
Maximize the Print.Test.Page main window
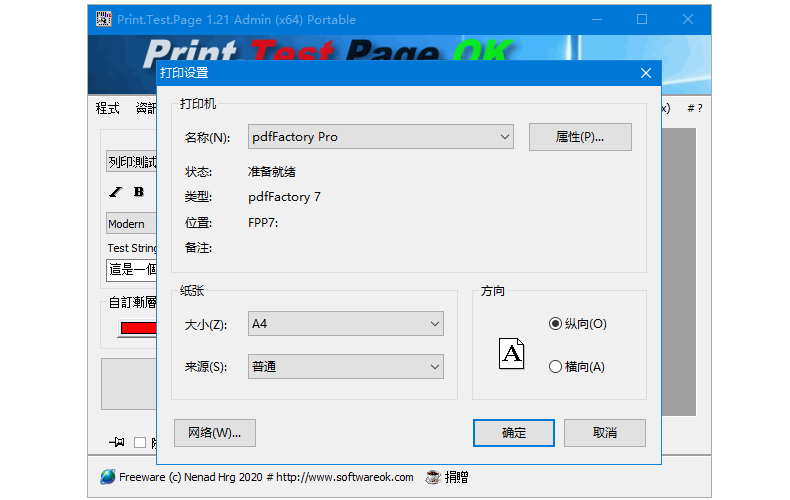[642, 20]
